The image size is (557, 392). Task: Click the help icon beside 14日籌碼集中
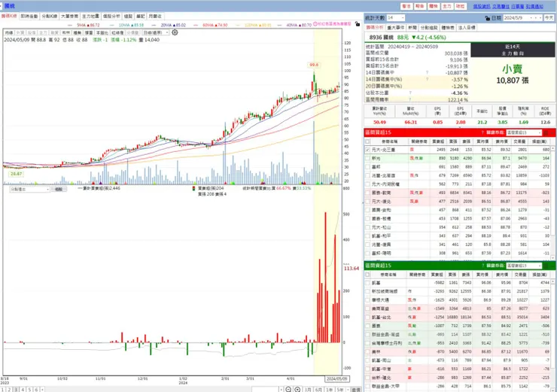(x=427, y=73)
